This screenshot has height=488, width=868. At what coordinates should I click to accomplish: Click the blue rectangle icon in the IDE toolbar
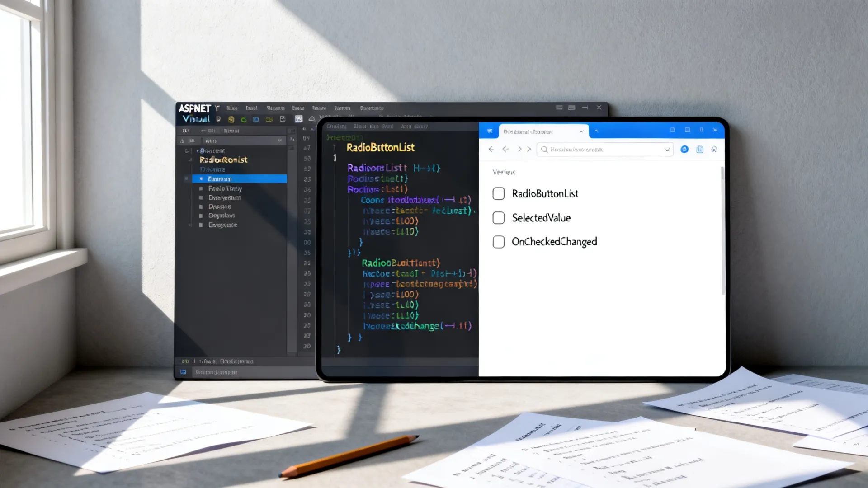click(256, 119)
